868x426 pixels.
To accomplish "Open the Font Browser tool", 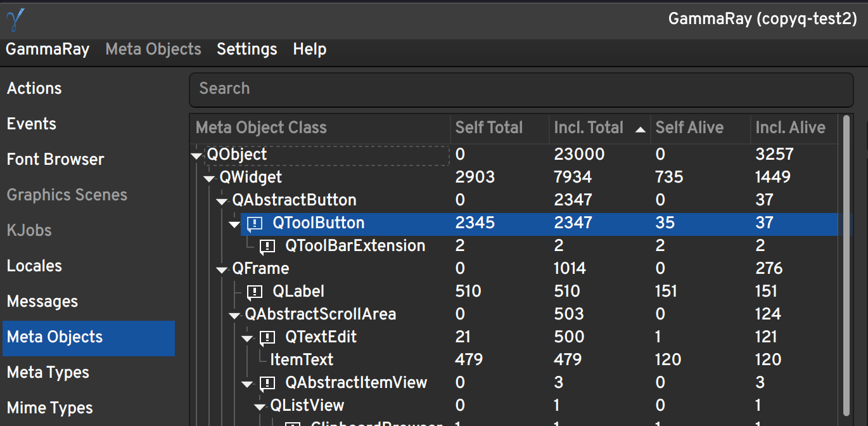I will 89,159.
